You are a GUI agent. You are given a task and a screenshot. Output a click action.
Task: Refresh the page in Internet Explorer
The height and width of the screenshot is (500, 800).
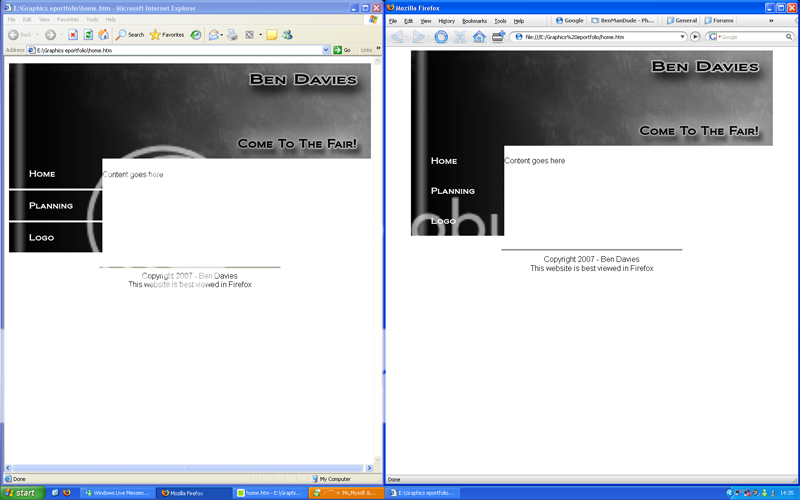88,35
